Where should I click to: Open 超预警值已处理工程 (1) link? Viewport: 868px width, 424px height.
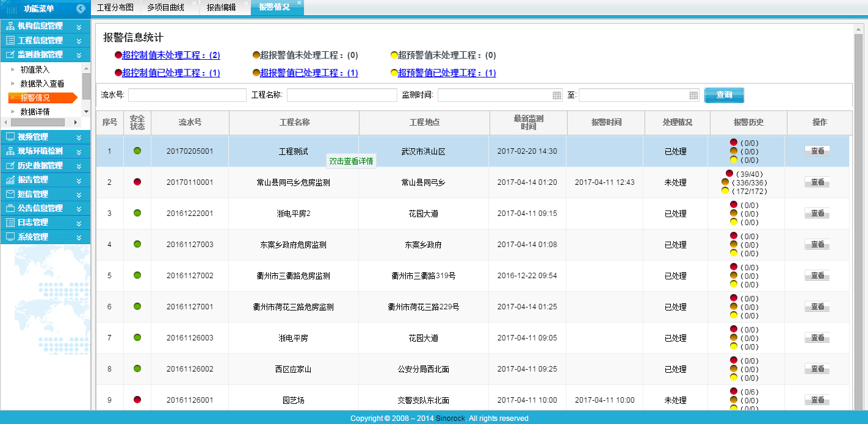447,73
